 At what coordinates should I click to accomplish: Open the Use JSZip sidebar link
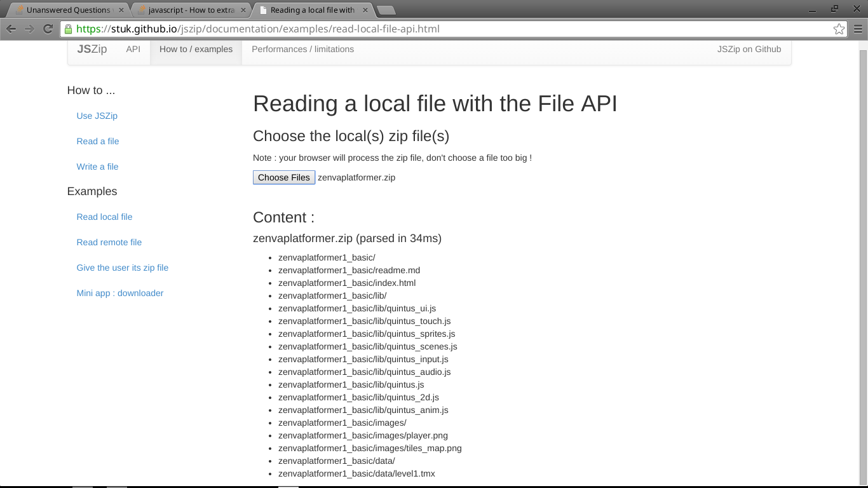click(97, 116)
